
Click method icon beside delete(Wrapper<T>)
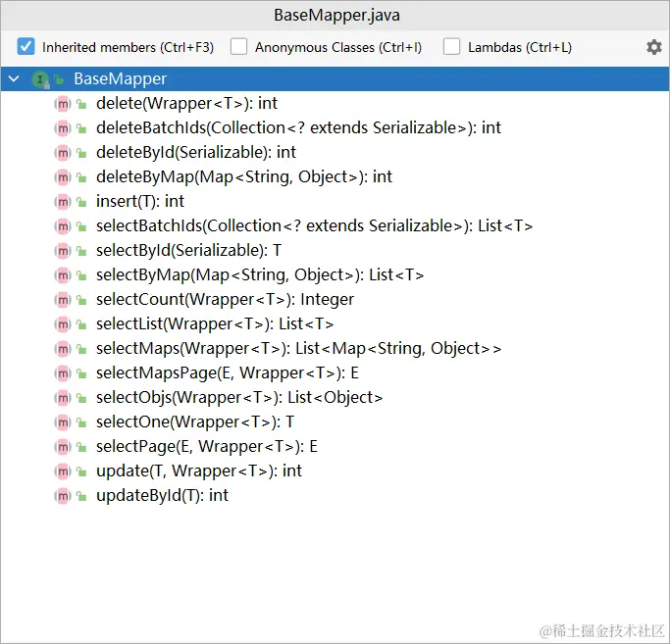click(x=63, y=104)
